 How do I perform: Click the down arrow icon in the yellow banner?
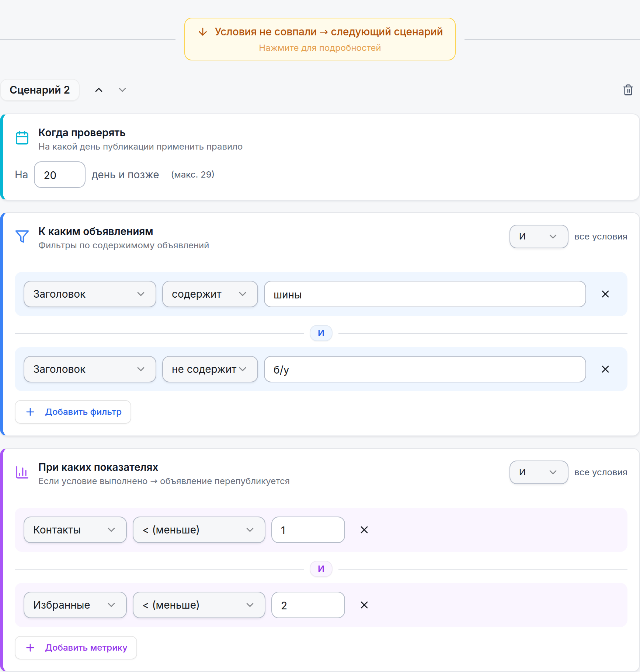pyautogui.click(x=203, y=32)
